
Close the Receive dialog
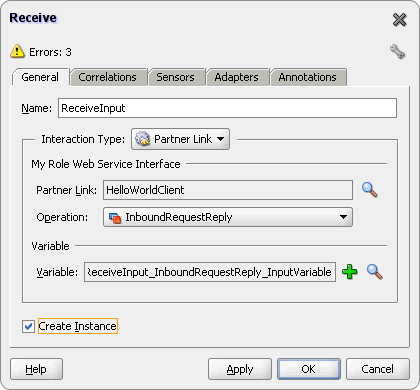(x=399, y=20)
